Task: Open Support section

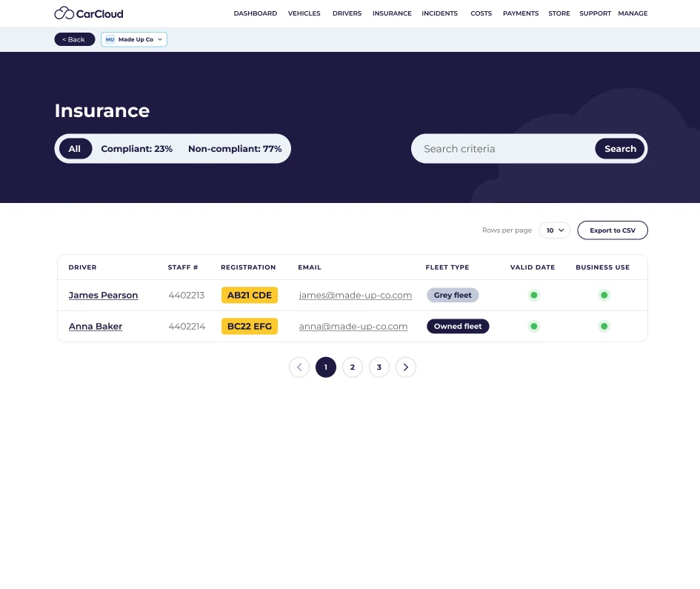Action: (595, 13)
